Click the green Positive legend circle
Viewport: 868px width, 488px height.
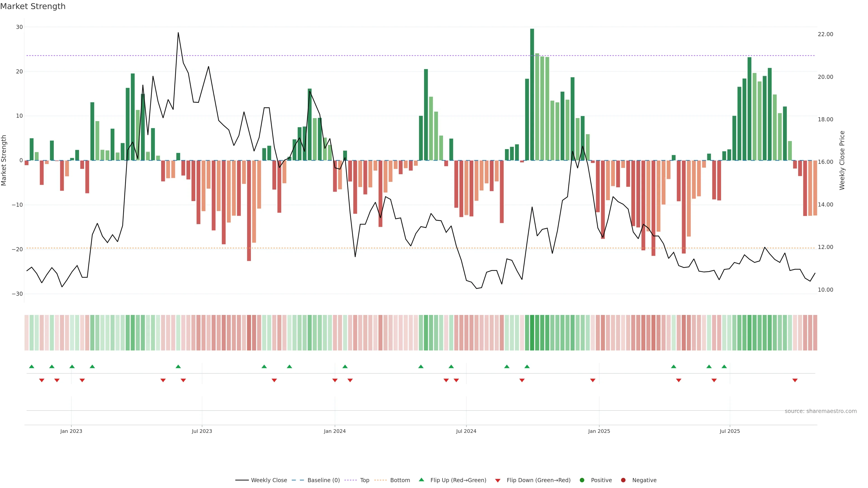point(582,480)
